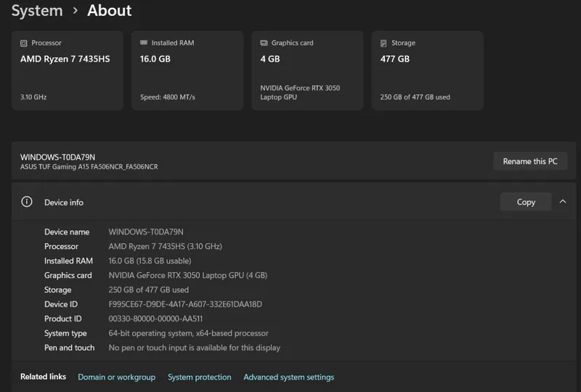Click the Device name row label
The height and width of the screenshot is (392, 581).
67,232
